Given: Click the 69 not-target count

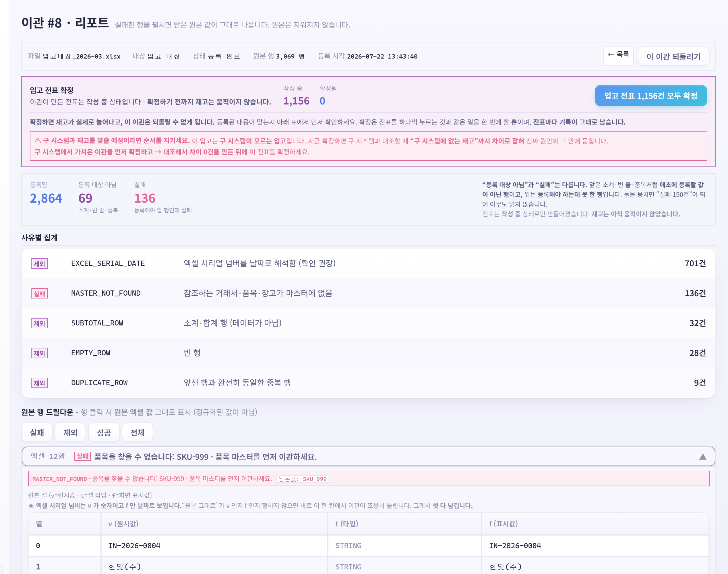Looking at the screenshot, I should pos(85,198).
